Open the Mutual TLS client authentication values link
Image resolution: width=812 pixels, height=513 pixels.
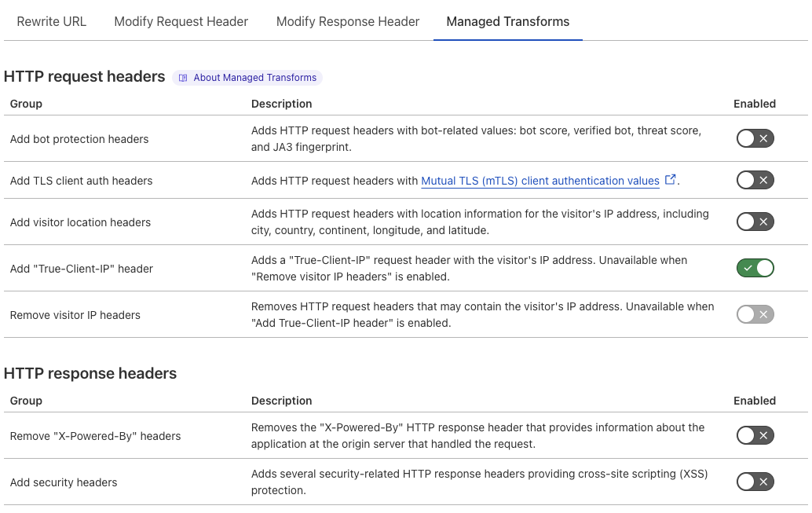540,180
